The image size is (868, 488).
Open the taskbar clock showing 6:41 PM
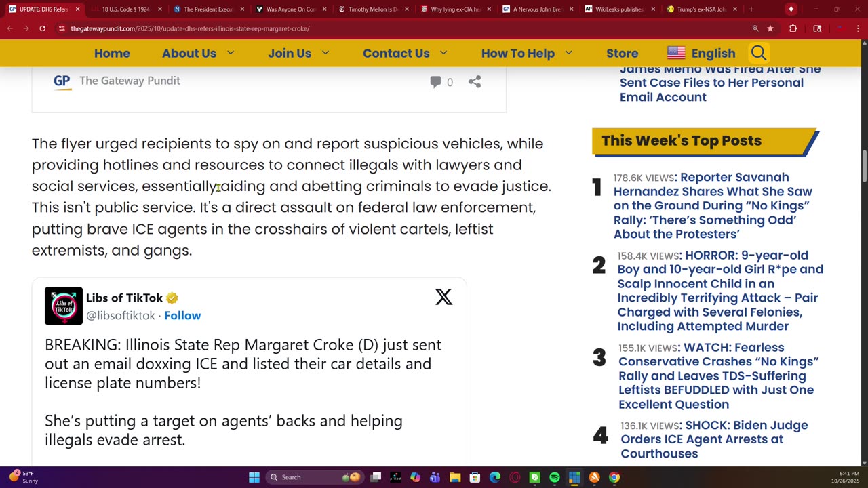pos(844,477)
